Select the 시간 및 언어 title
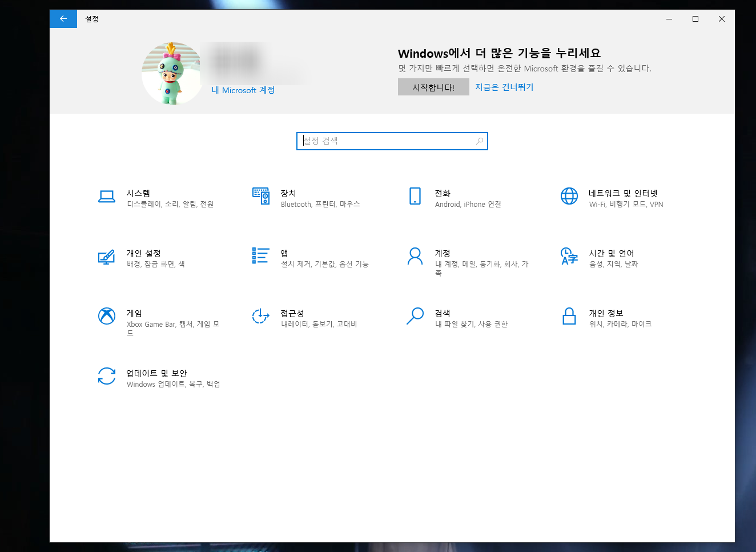Screen dimensions: 756x552 tap(612, 254)
